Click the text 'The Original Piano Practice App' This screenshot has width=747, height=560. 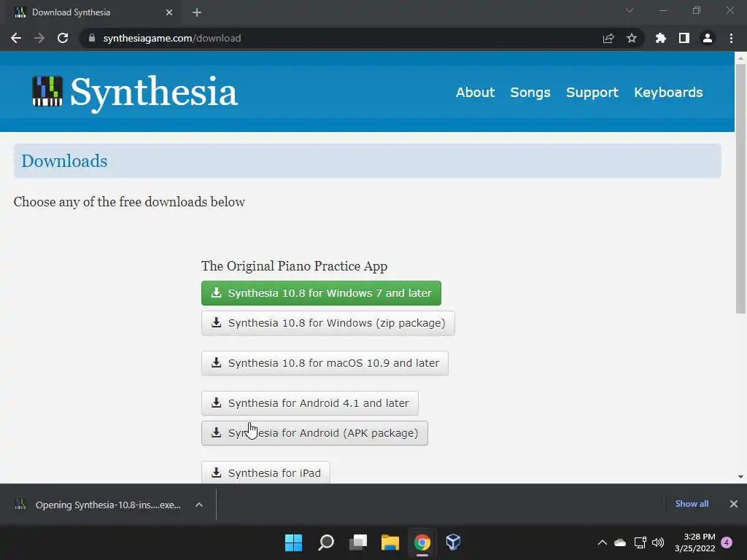tap(295, 266)
